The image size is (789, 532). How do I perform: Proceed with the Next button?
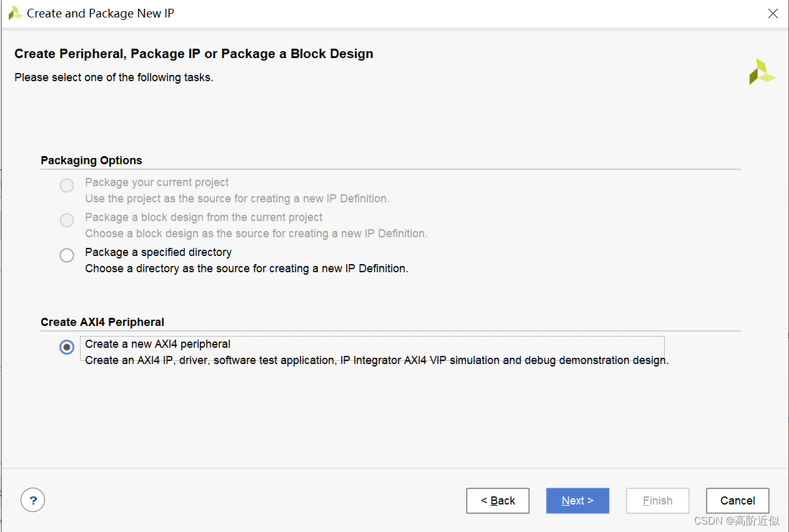tap(577, 501)
